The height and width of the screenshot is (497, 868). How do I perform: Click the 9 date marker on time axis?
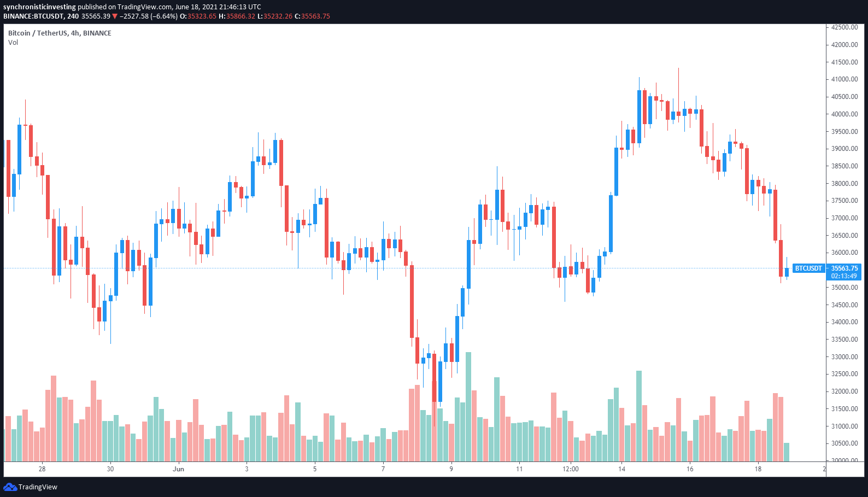[451, 469]
